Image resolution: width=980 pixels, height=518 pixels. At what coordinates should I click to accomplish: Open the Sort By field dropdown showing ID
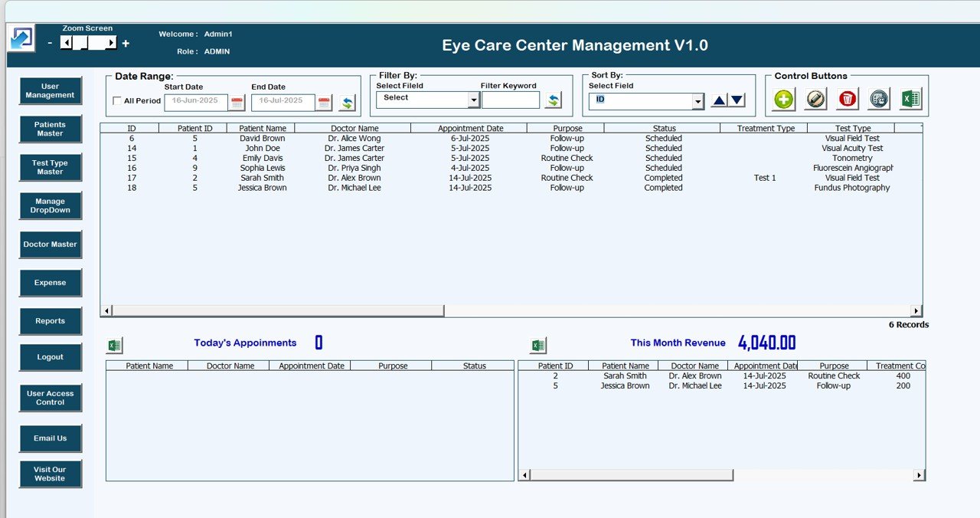697,100
